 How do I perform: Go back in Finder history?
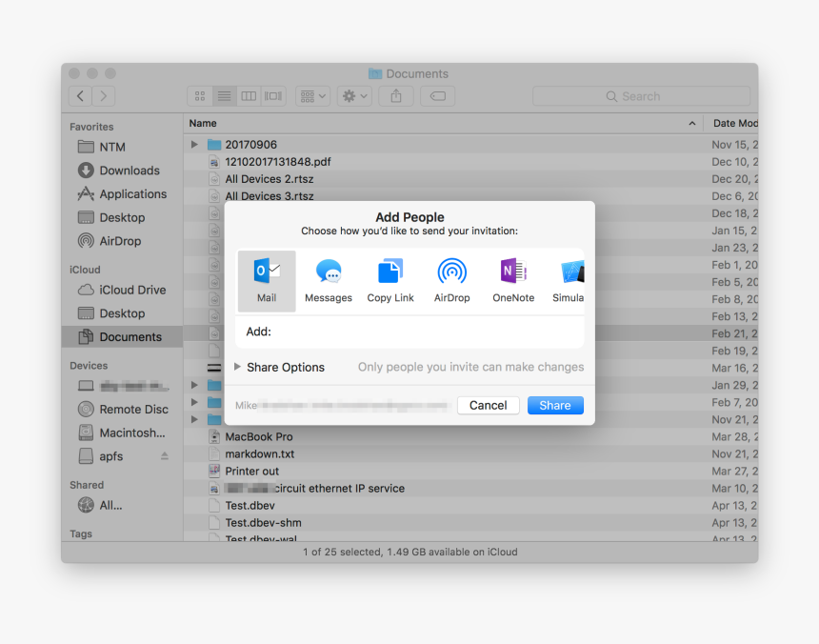[x=80, y=96]
